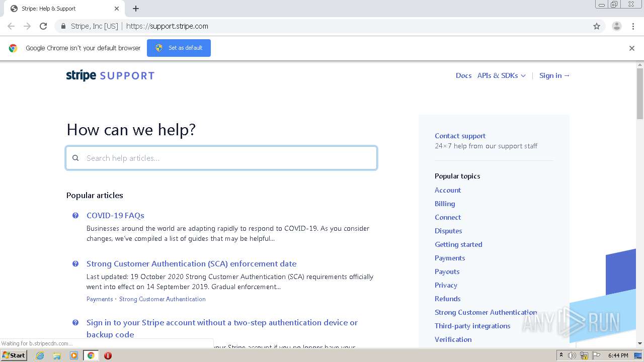The width and height of the screenshot is (644, 362).
Task: Click the page vertical scrollbar thumb
Action: pos(640,94)
